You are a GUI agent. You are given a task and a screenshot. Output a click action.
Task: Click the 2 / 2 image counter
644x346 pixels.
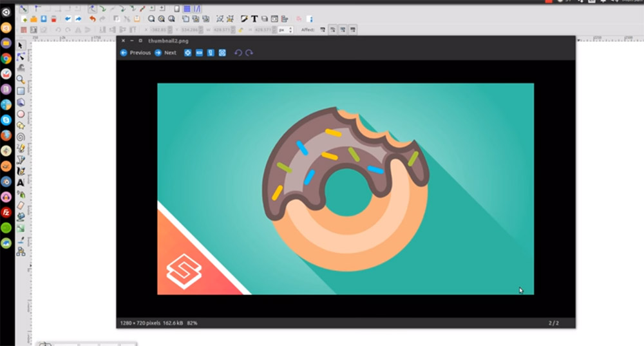tap(554, 323)
